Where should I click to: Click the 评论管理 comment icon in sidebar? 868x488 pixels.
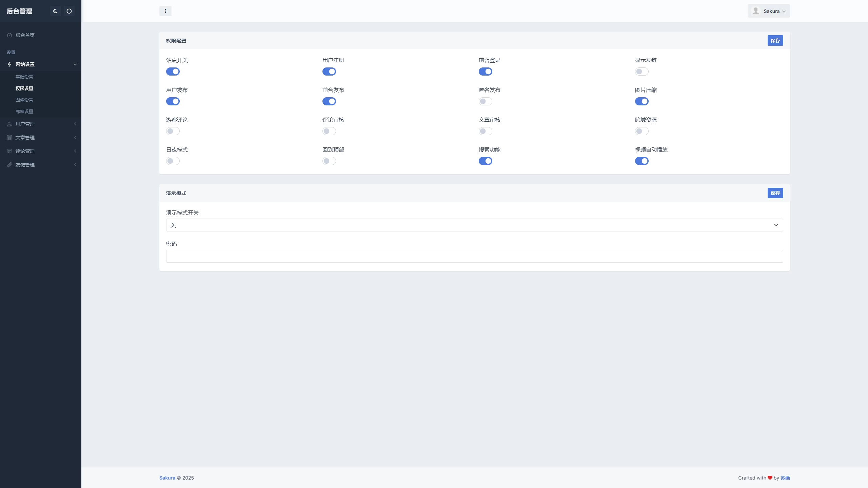pyautogui.click(x=9, y=151)
